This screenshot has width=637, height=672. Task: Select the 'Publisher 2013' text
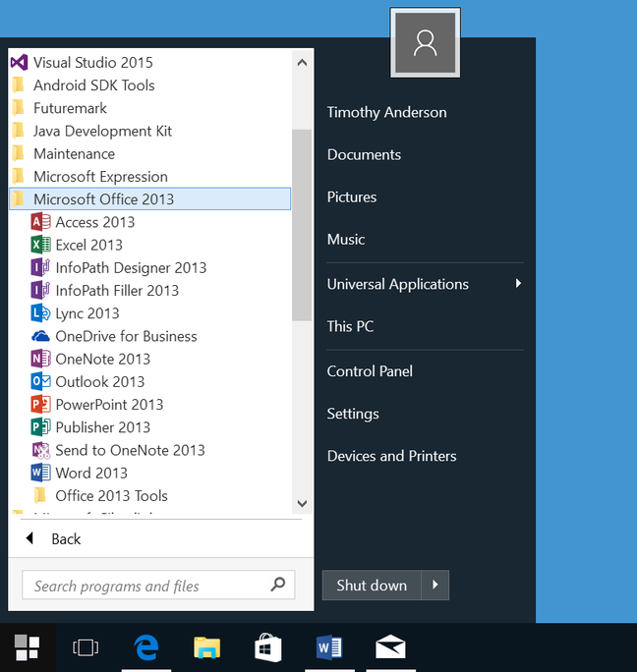point(103,427)
